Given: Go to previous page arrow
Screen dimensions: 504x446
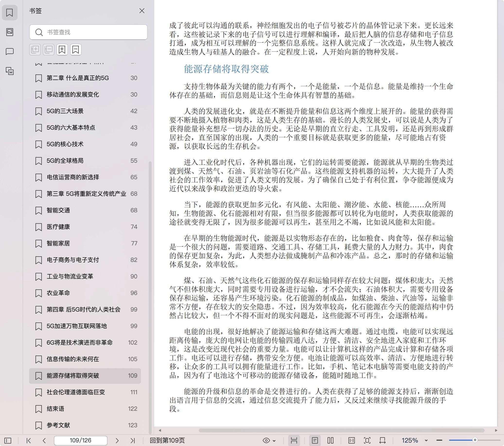Looking at the screenshot, I should point(44,440).
